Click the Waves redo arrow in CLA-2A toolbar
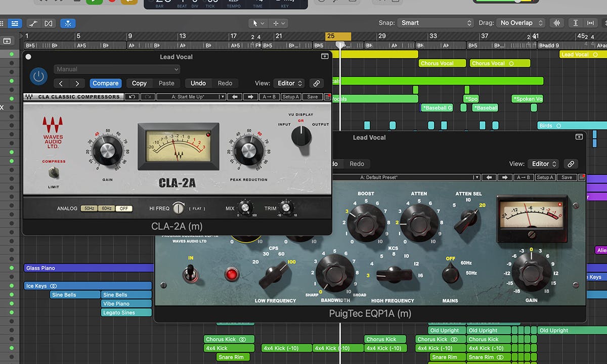This screenshot has height=364, width=607. (147, 97)
